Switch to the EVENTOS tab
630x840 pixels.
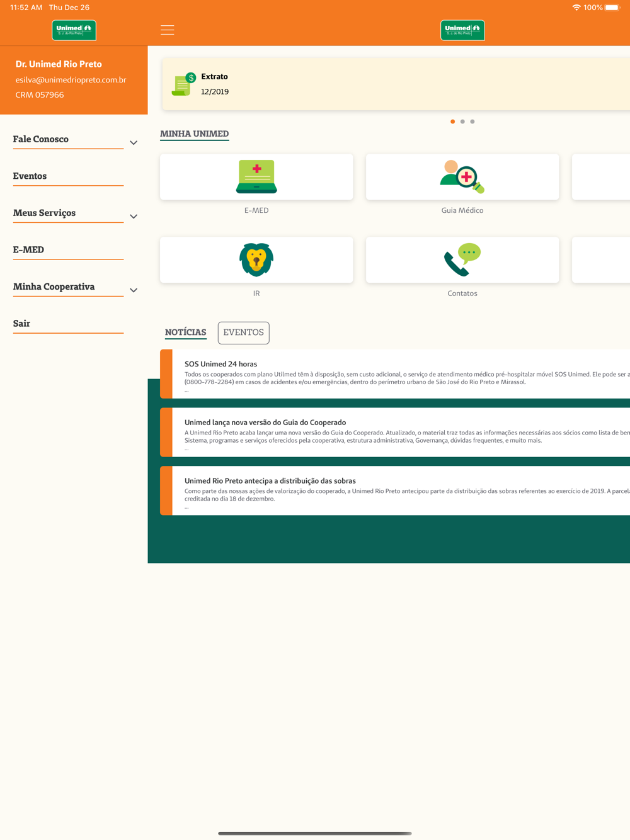244,332
